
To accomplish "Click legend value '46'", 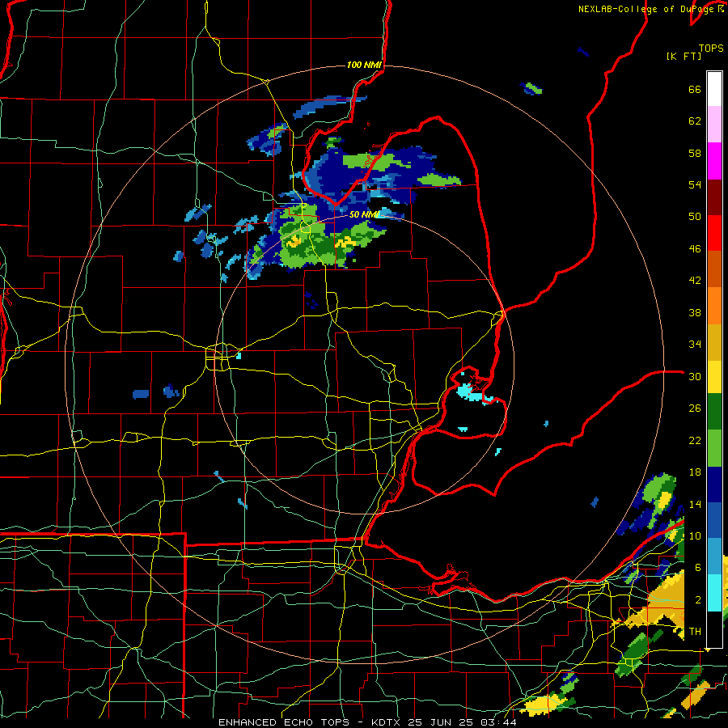I will point(695,249).
